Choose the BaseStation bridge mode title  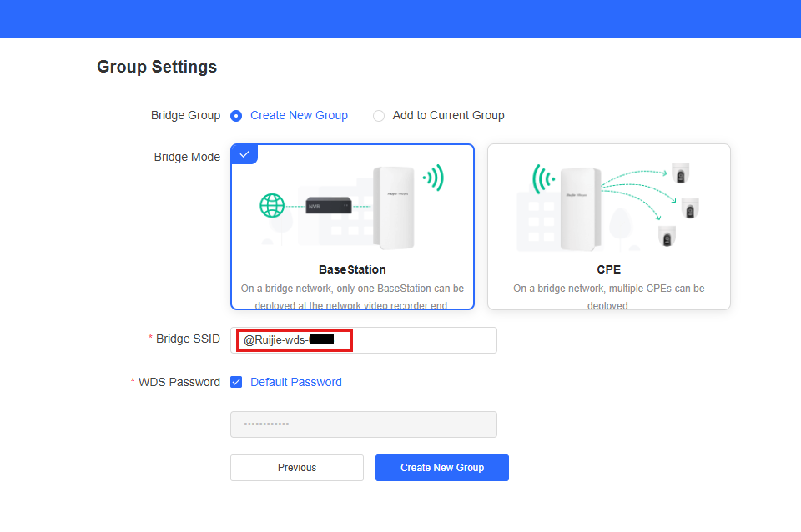coord(352,269)
